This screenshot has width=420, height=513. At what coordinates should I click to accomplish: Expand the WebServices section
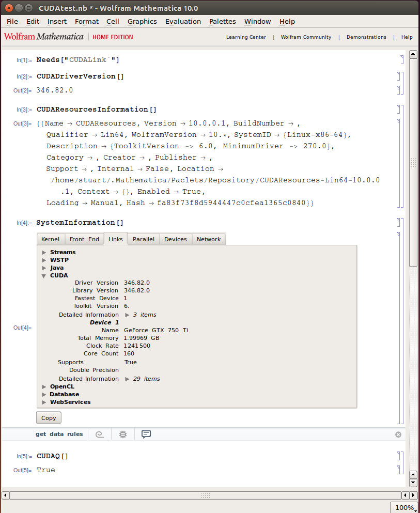[x=44, y=402]
